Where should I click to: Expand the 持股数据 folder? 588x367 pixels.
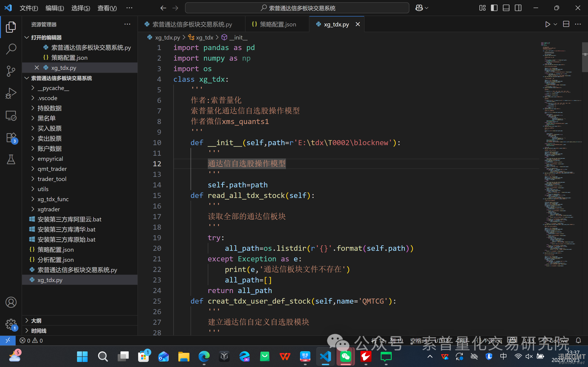coord(50,108)
